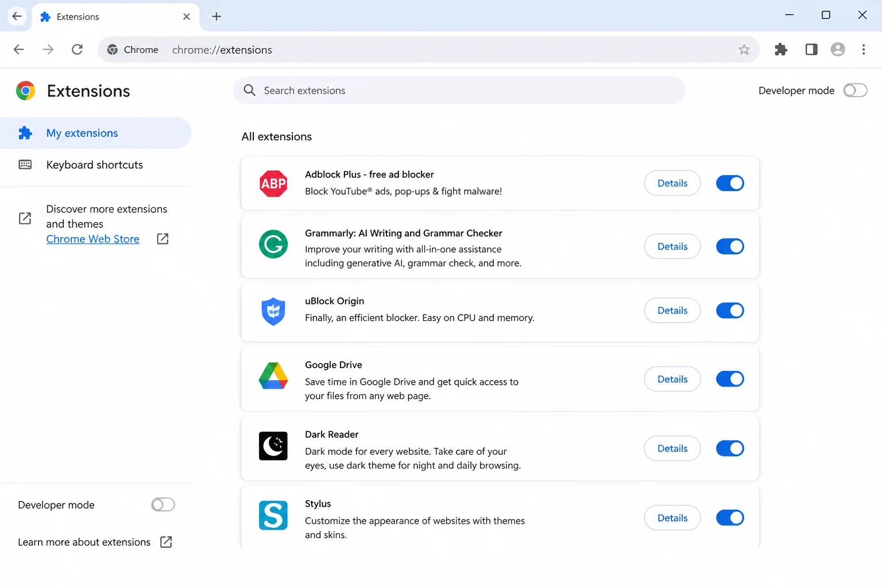Click the Adblock Plus ABP icon
This screenshot has width=882, height=588.
click(x=273, y=184)
